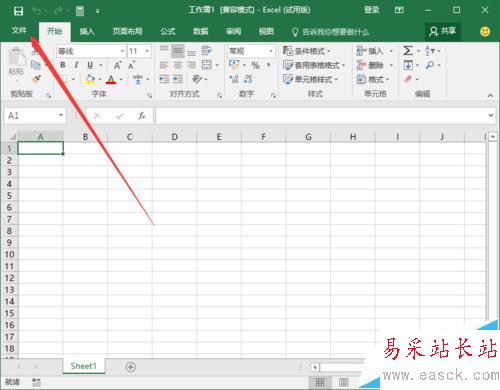Add a new sheet with the plus button

click(x=131, y=367)
